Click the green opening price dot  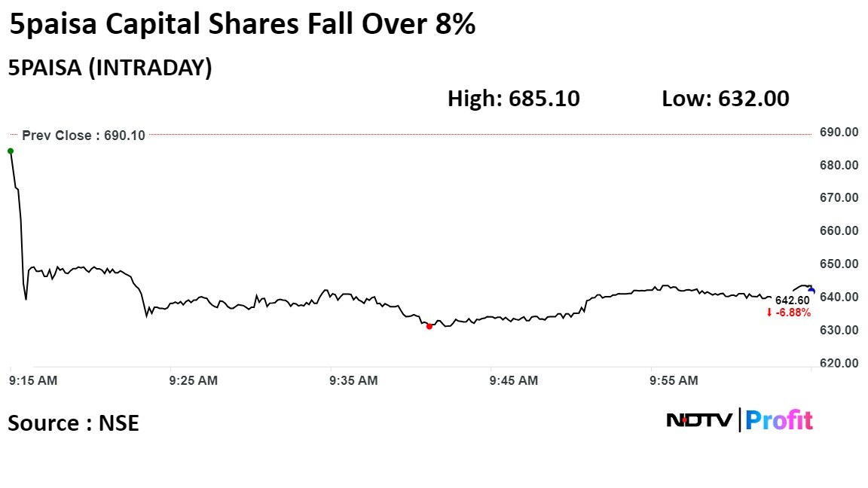11,151
